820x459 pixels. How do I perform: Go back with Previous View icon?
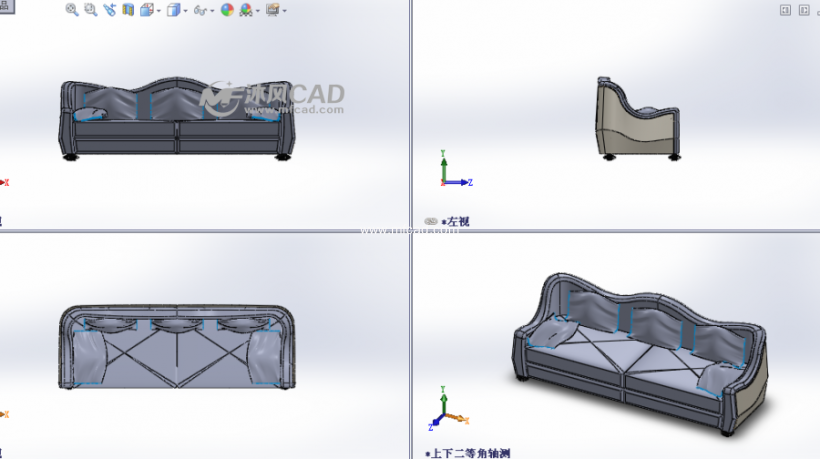coord(109,9)
